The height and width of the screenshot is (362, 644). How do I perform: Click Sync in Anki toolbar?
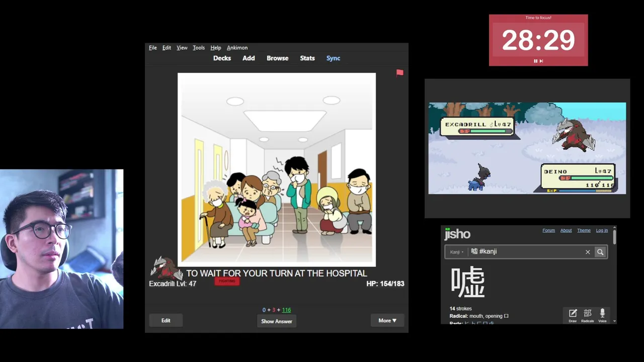[x=333, y=58]
